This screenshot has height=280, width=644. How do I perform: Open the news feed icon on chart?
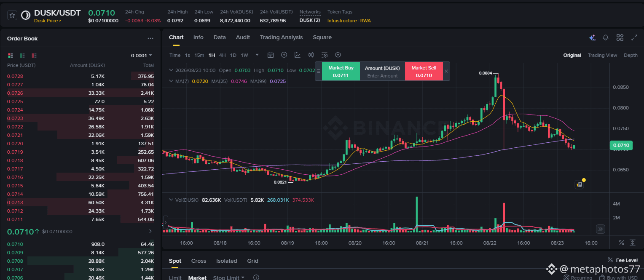pos(579,184)
